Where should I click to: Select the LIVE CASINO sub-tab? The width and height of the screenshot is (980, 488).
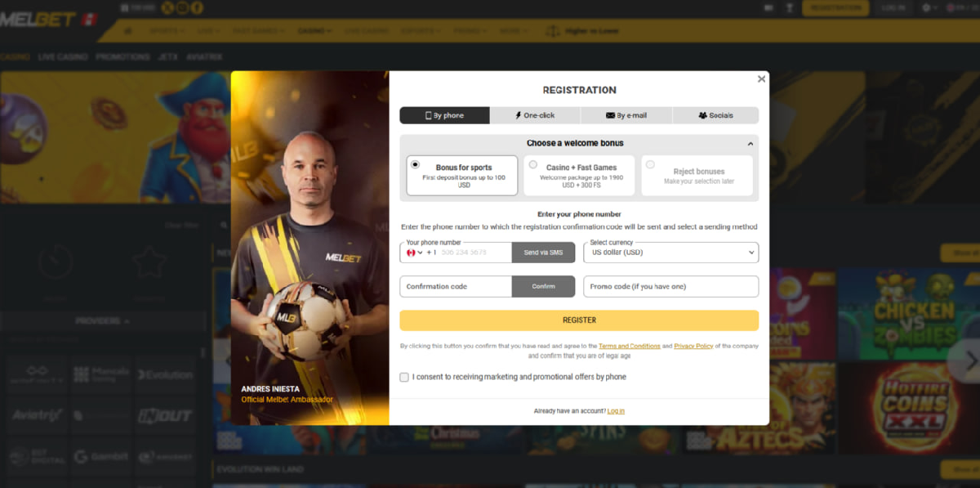(64, 57)
